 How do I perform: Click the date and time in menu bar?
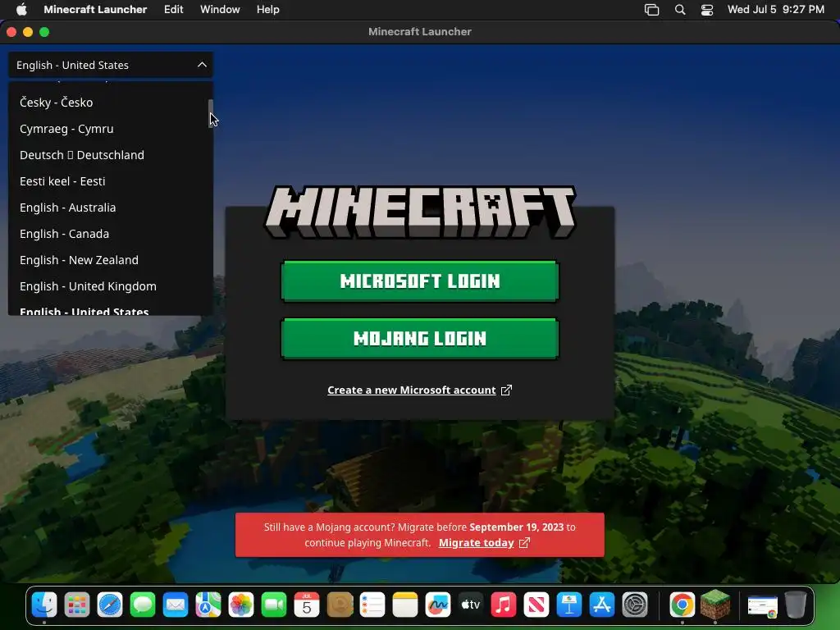776,9
